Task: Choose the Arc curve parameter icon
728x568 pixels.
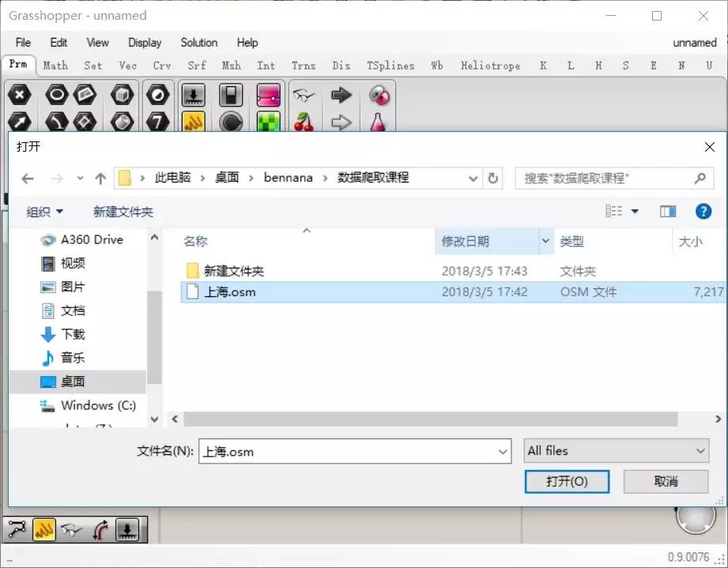Action: (x=57, y=122)
